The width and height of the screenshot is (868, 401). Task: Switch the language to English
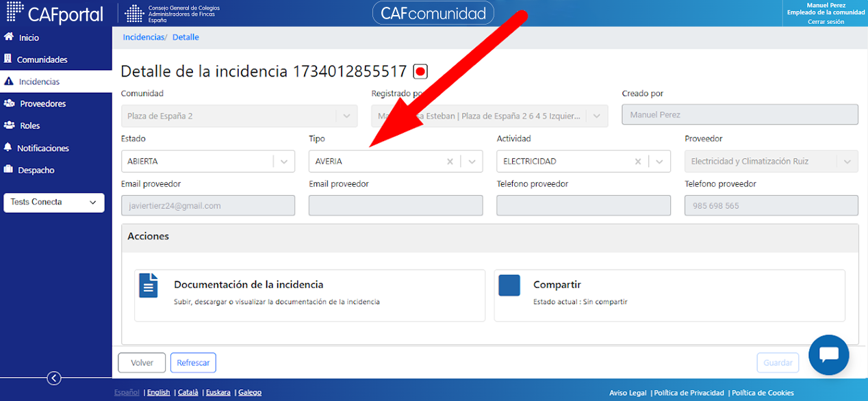158,393
